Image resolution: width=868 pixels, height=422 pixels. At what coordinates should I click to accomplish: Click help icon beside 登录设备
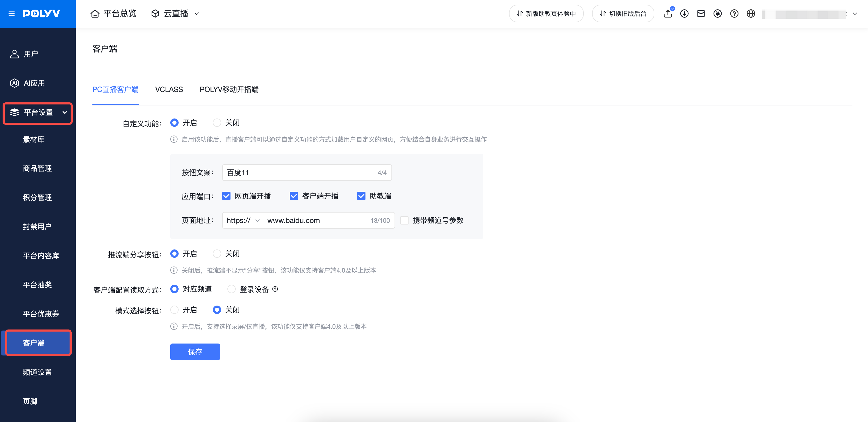click(275, 289)
